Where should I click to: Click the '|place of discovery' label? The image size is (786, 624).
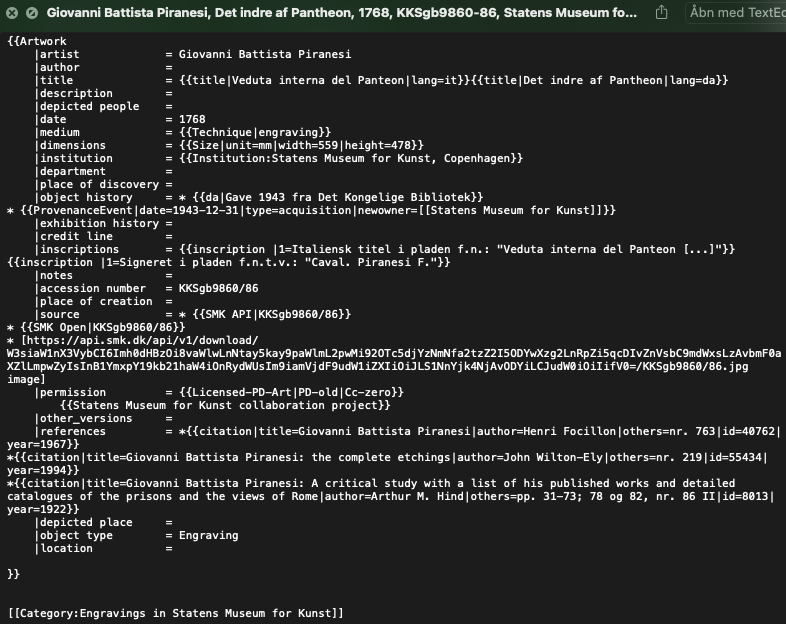point(96,184)
